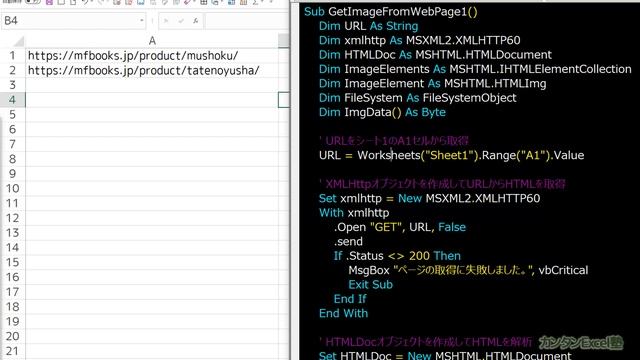Click the formula bar Enter checkmark icon

pyautogui.click(x=181, y=20)
